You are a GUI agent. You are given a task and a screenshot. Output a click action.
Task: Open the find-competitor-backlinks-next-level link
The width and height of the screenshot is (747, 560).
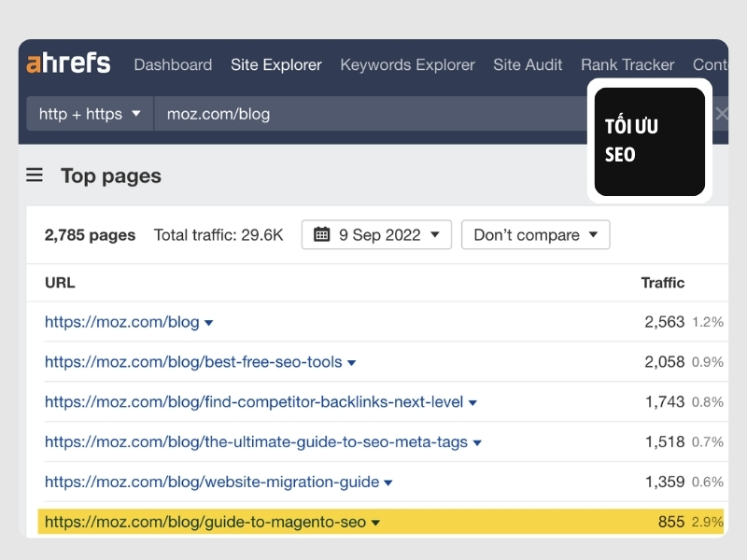coord(254,402)
